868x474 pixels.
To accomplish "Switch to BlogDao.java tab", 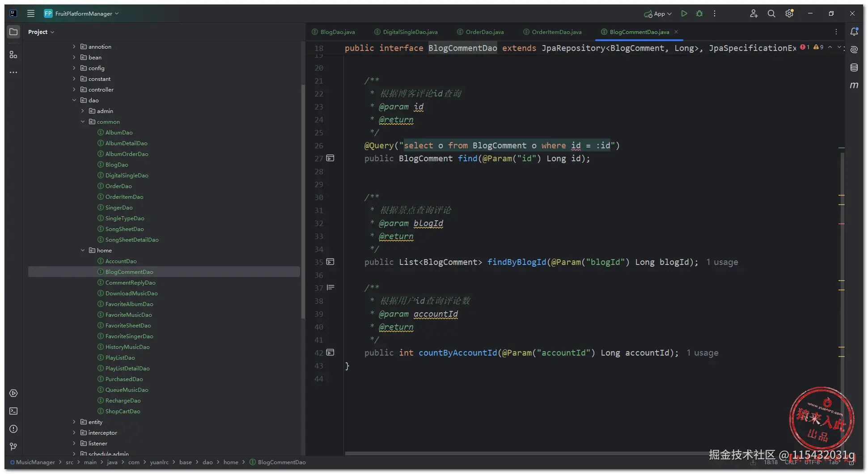I will pos(334,32).
